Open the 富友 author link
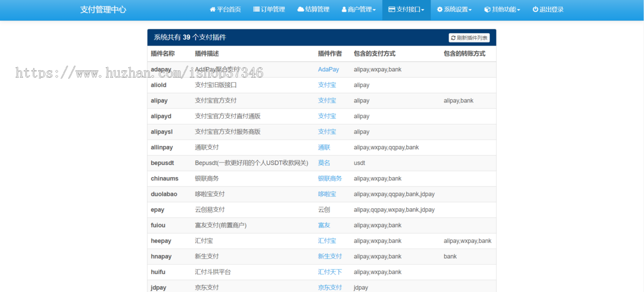This screenshot has width=644, height=292. (x=324, y=225)
